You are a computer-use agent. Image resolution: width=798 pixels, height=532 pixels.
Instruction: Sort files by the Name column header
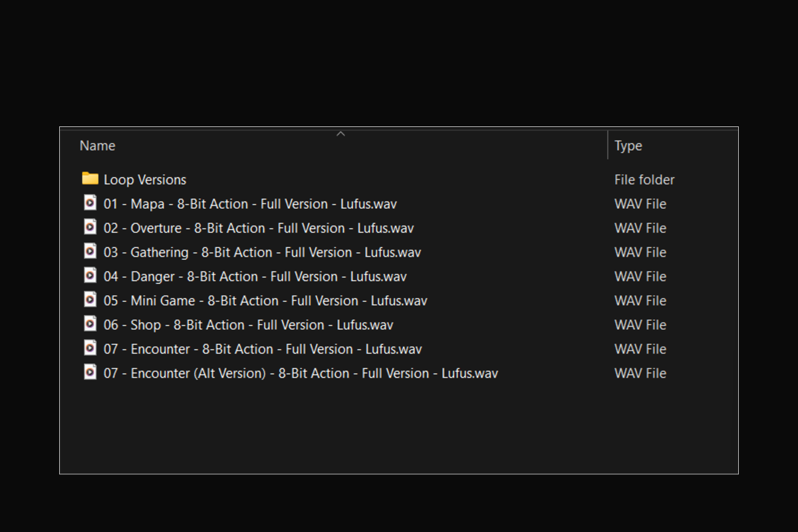[x=97, y=146]
